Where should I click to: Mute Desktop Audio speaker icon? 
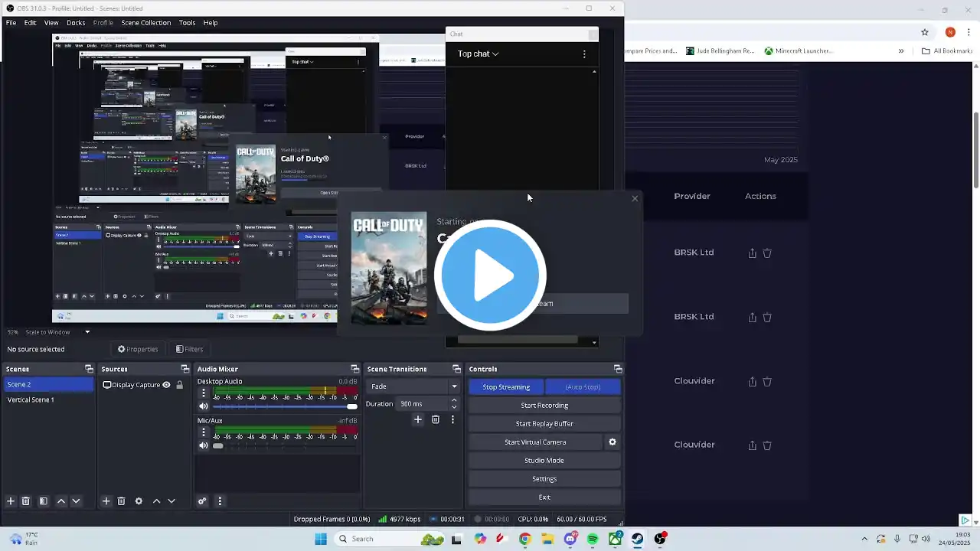click(204, 406)
